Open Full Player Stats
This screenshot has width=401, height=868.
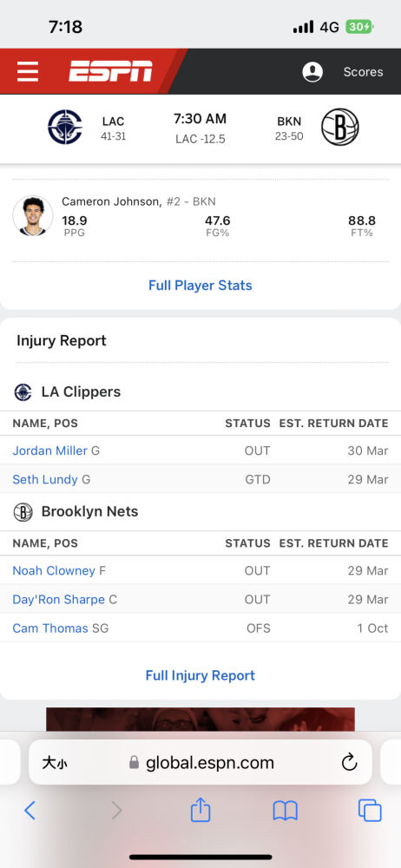(x=200, y=286)
